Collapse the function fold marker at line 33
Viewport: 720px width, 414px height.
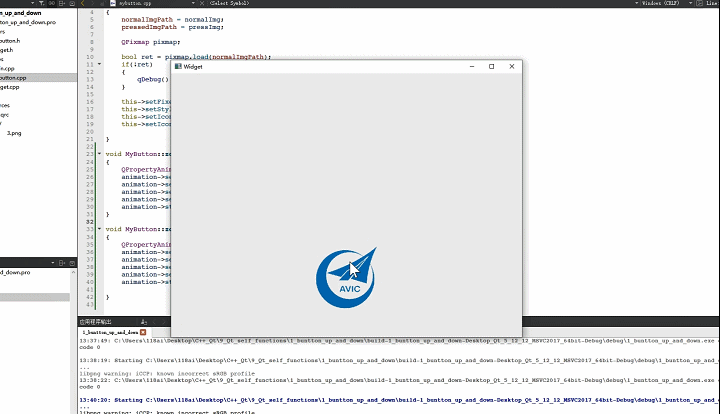coord(99,229)
